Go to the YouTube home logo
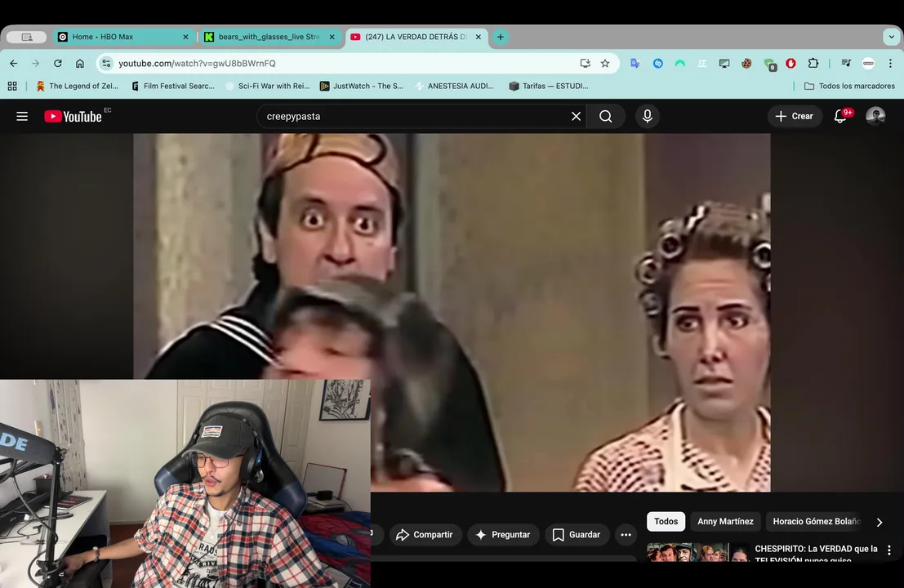The image size is (904, 588). pyautogui.click(x=73, y=117)
